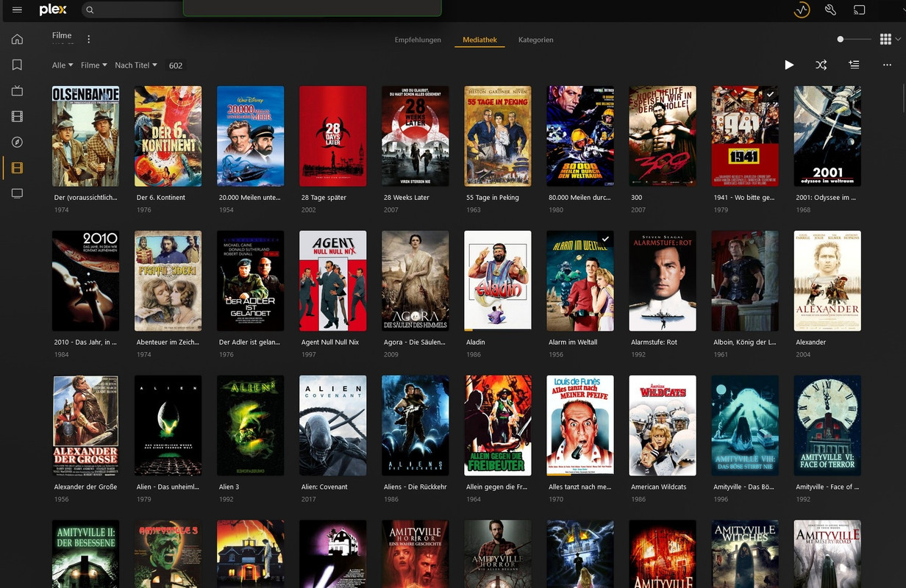Open the Nach Titel sort dropdown
Viewport: 906px width, 588px height.
pos(136,65)
